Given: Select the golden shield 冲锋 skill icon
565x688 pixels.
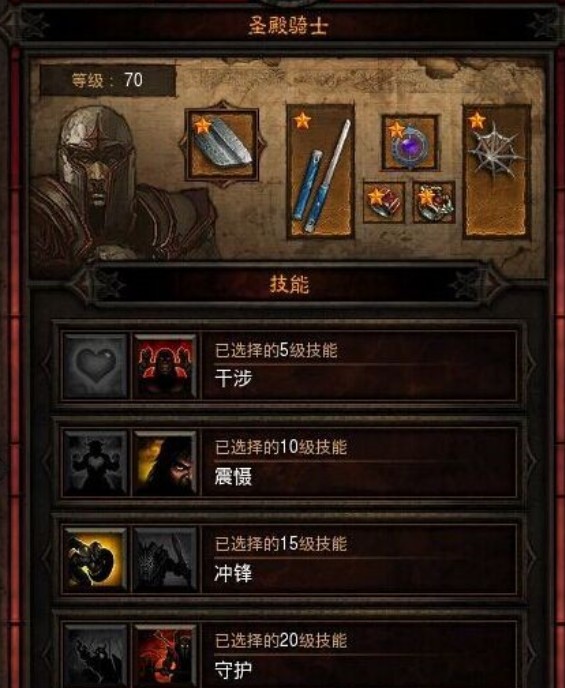Looking at the screenshot, I should click(95, 559).
